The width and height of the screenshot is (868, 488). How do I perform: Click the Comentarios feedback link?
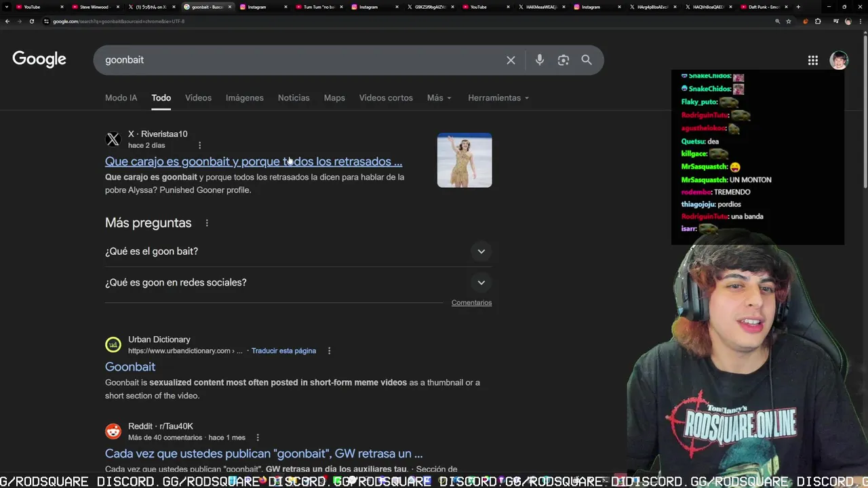coord(471,303)
